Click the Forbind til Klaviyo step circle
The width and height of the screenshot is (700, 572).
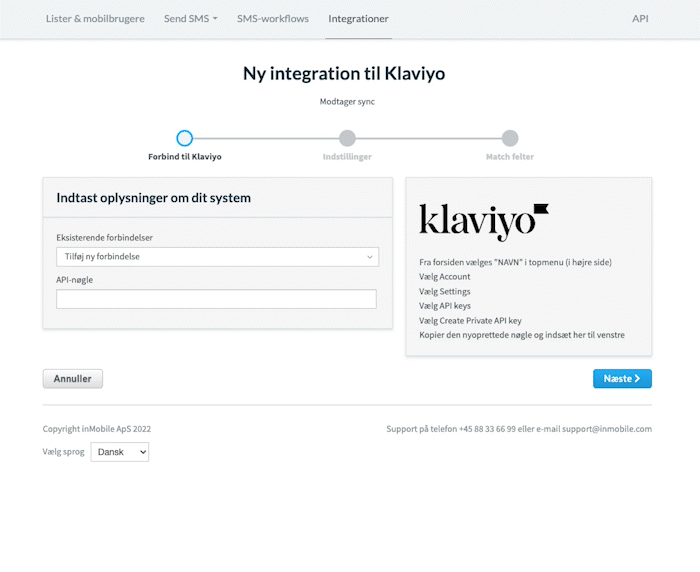pyautogui.click(x=184, y=138)
